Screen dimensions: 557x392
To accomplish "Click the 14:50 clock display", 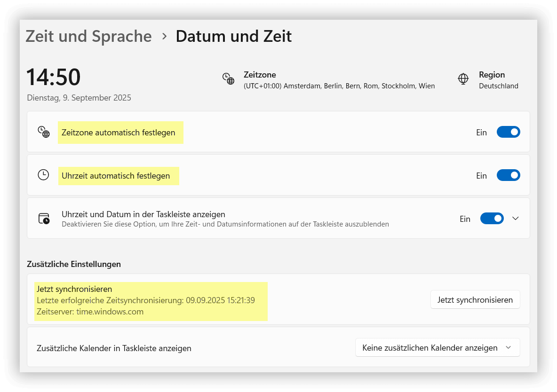I will 54,77.
